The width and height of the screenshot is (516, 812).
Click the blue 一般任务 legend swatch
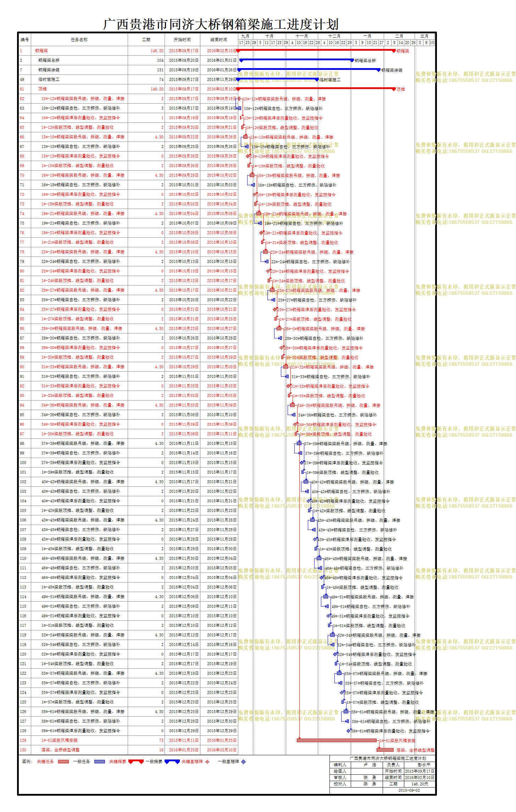(100, 762)
